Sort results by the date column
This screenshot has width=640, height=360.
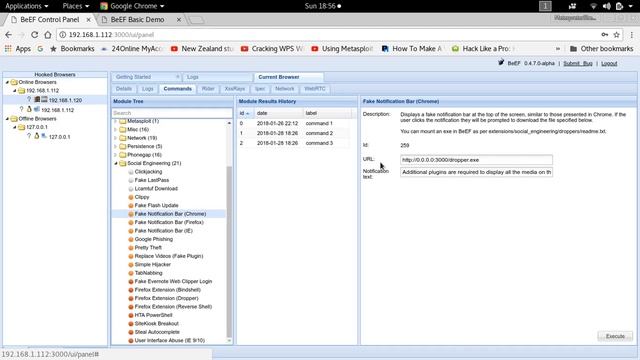click(x=279, y=113)
